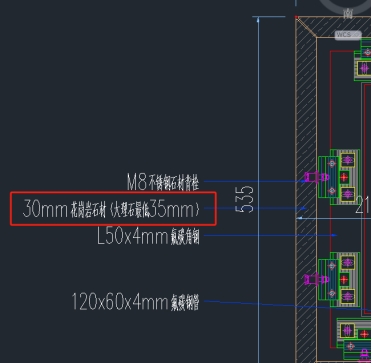Select the lower magenta back bolt symbol
Image resolution: width=372 pixels, height=363 pixels.
316,279
